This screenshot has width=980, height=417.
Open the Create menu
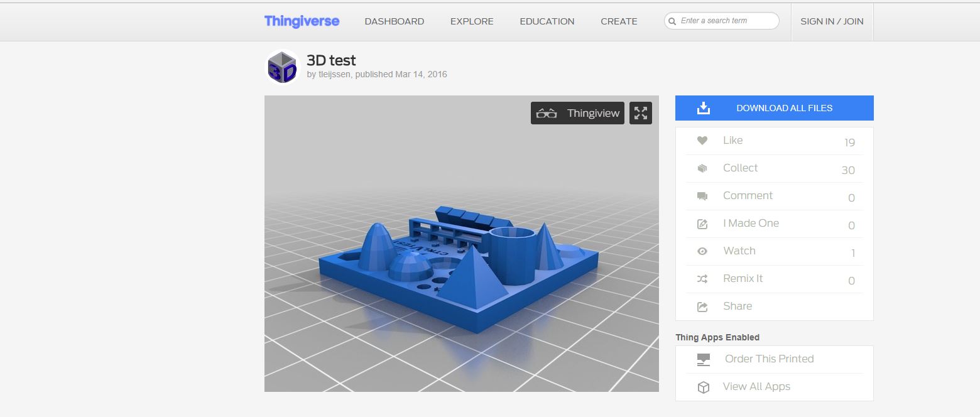click(x=619, y=21)
